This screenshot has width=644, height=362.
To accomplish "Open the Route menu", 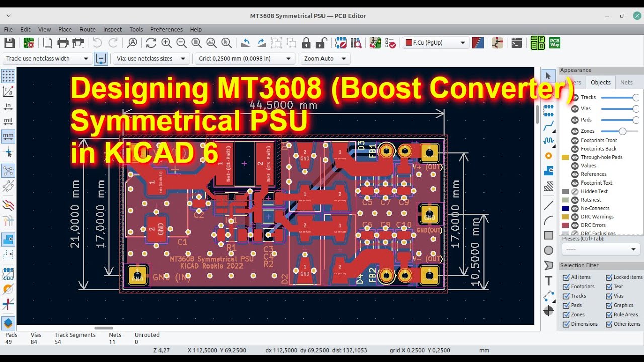I will click(x=87, y=29).
